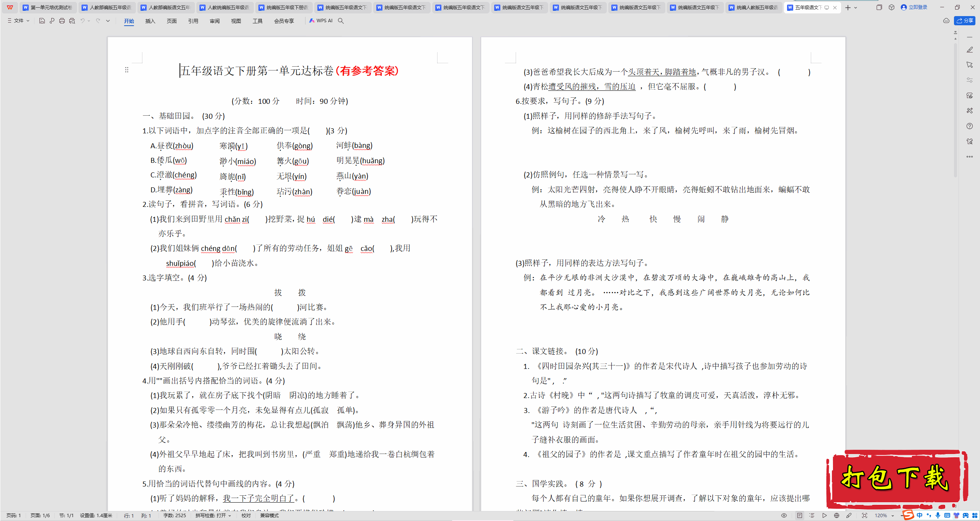Click the cloud sync status icon
This screenshot has height=521, width=980.
[946, 21]
